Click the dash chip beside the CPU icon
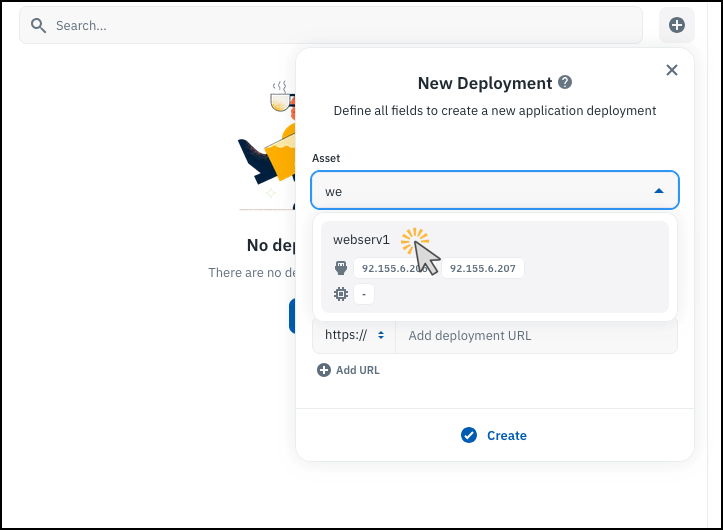 pyautogui.click(x=364, y=294)
